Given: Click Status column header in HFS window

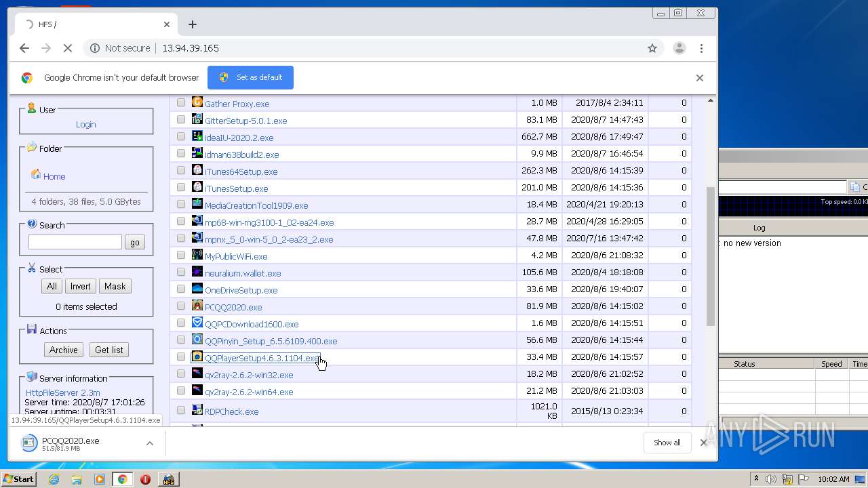Looking at the screenshot, I should coord(744,364).
